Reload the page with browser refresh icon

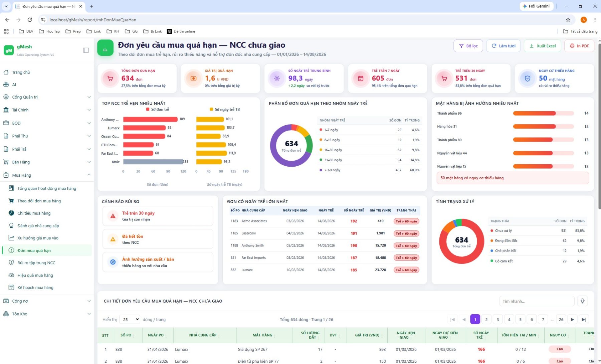click(x=30, y=20)
